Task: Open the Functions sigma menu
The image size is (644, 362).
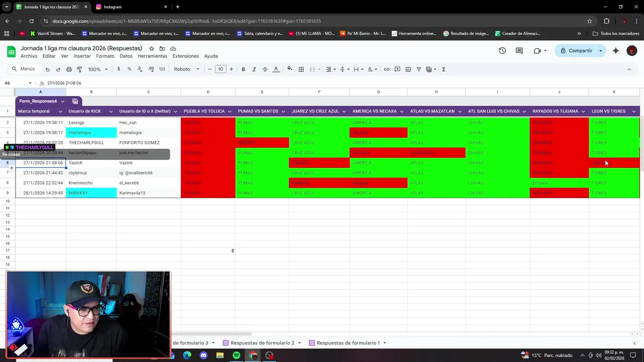Action: tap(443, 69)
